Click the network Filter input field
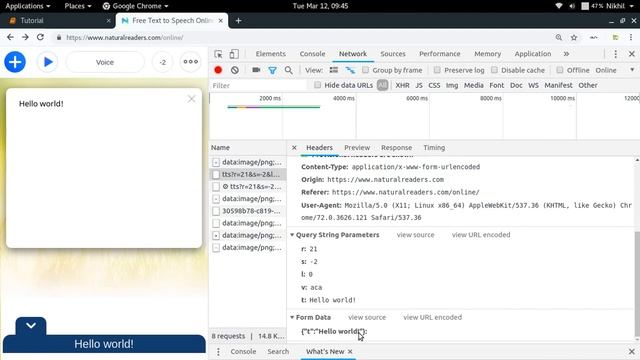The height and width of the screenshot is (360, 640). click(x=258, y=85)
